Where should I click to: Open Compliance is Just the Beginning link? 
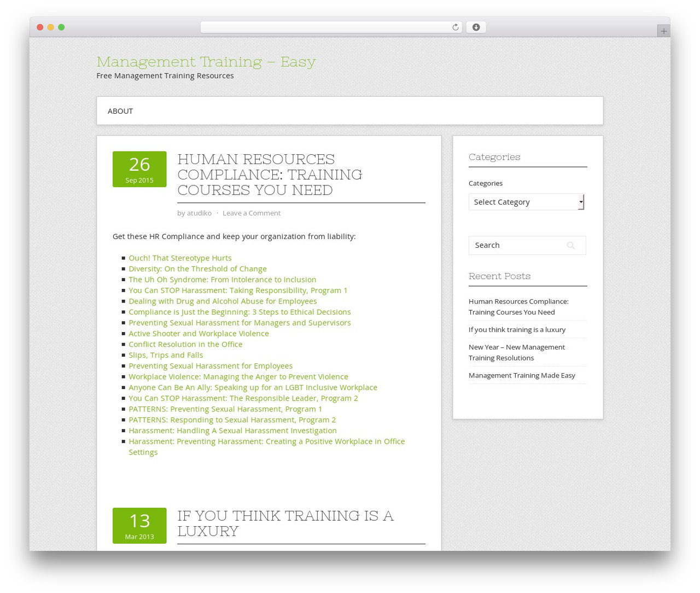240,312
